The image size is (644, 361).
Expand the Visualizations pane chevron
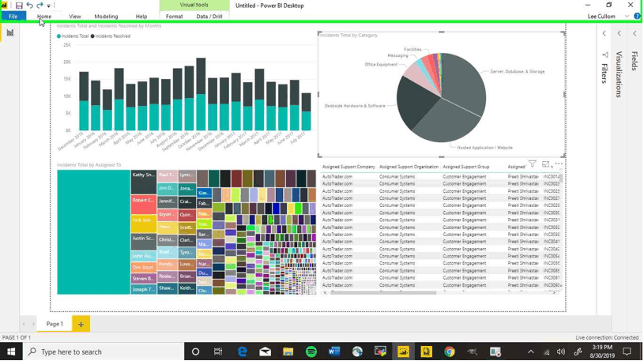(x=620, y=34)
